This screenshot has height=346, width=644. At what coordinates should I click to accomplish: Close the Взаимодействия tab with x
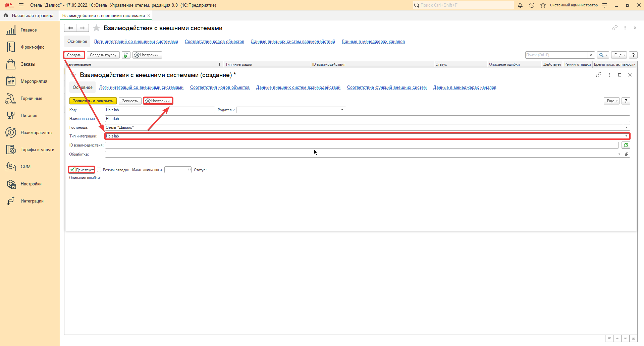click(149, 16)
